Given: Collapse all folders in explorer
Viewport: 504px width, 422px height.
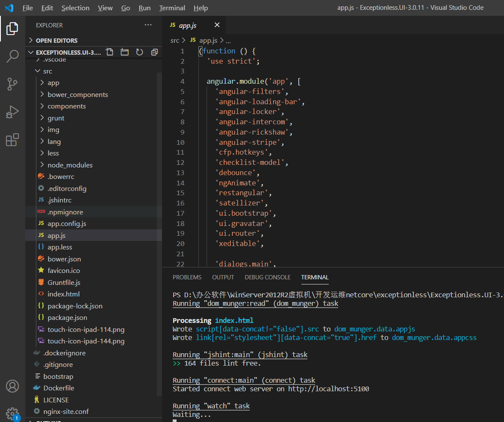Looking at the screenshot, I should click(x=154, y=52).
